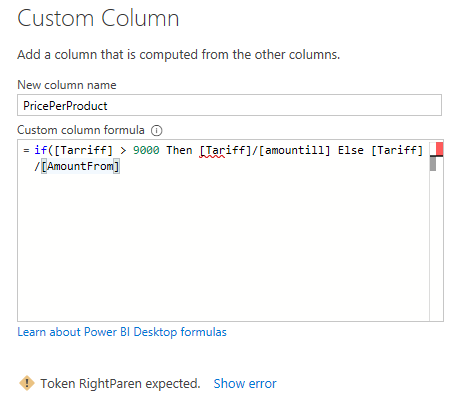Click the Show error link
Viewport: 454px width, 412px height.
(245, 384)
